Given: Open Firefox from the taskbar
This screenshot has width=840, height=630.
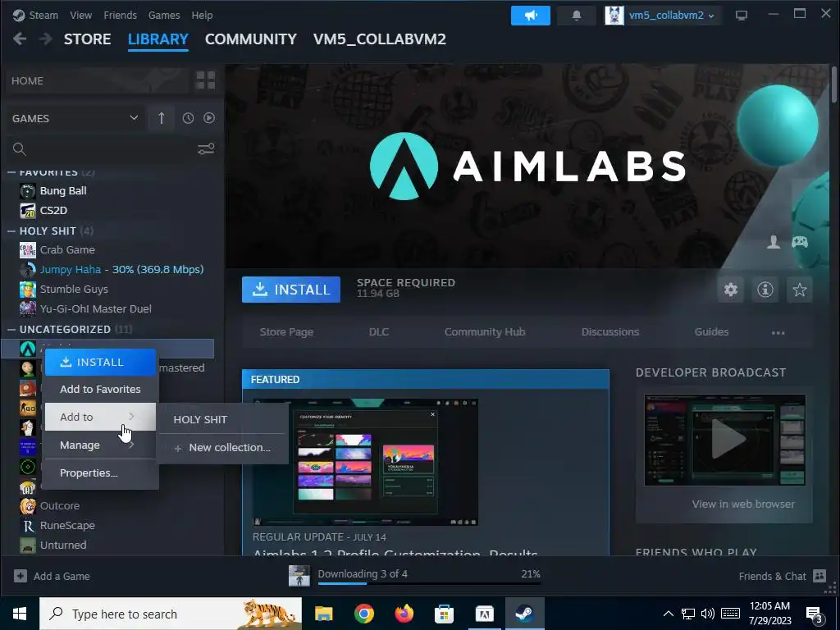Looking at the screenshot, I should (404, 614).
